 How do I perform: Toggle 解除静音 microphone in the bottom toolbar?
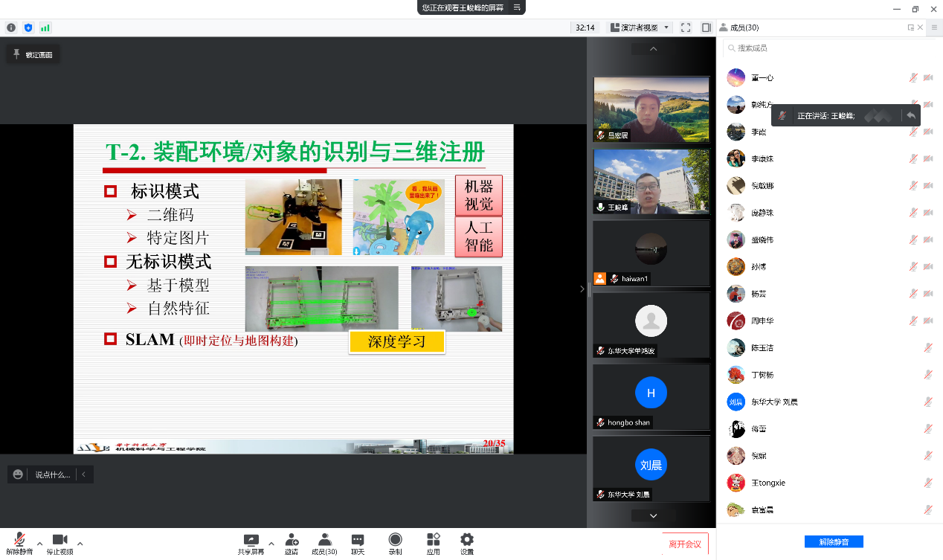tap(19, 540)
